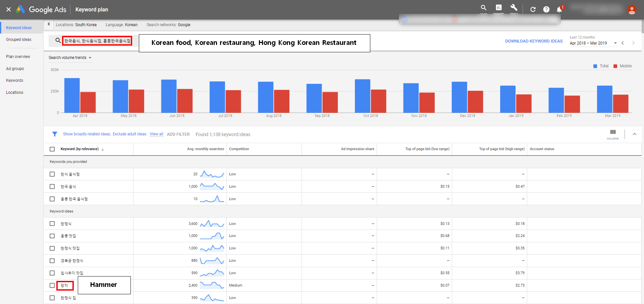Edit the Locations: South Korea setting
Image resolution: width=644 pixels, height=304 pixels.
[76, 25]
